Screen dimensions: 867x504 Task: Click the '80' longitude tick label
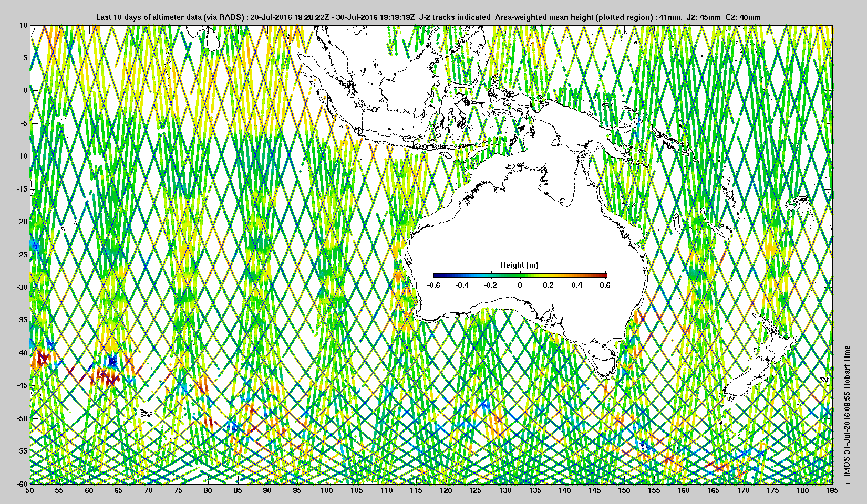[x=208, y=490]
